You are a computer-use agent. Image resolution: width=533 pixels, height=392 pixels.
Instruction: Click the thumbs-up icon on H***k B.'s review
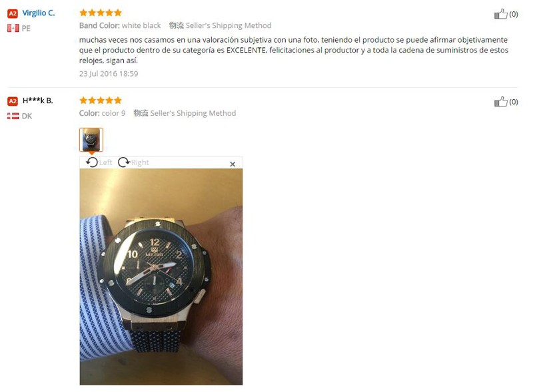(500, 102)
